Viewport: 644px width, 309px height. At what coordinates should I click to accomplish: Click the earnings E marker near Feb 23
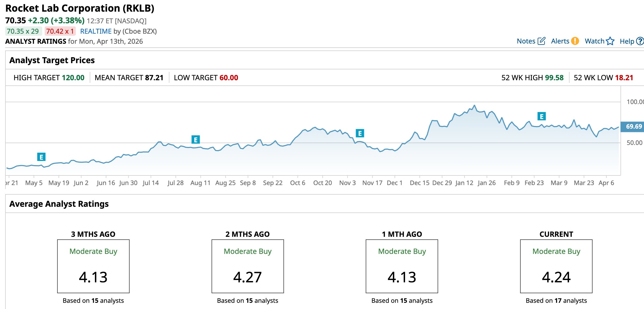pos(541,116)
